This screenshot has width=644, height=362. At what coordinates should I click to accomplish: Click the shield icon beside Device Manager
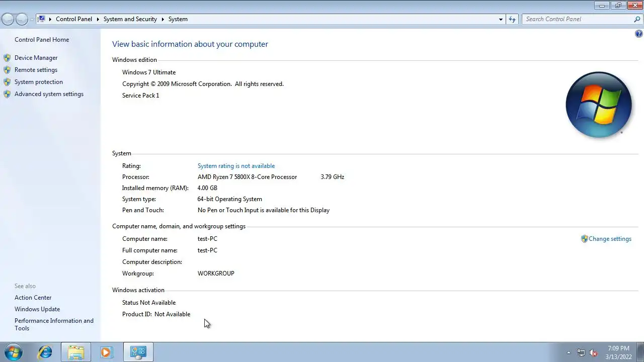(7, 58)
